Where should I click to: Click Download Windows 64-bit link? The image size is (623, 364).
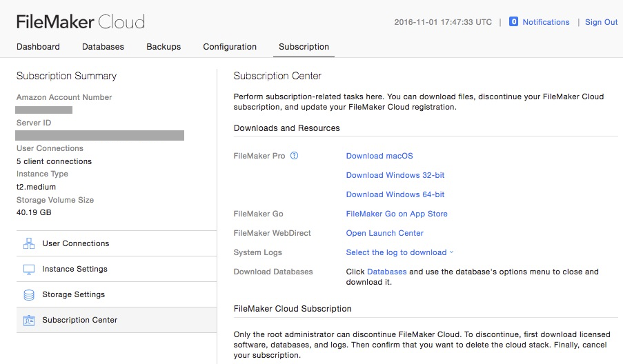pyautogui.click(x=395, y=194)
